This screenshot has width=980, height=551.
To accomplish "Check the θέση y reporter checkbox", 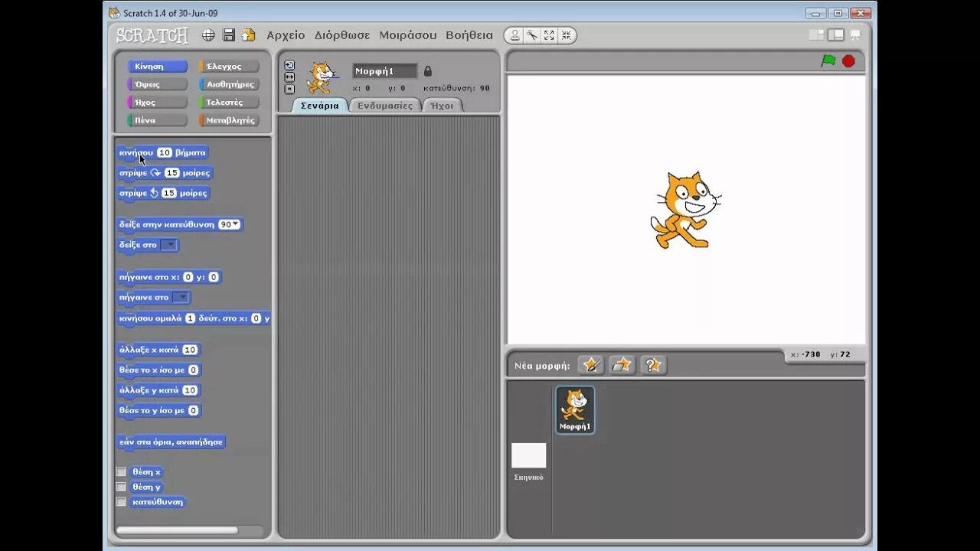I will click(x=121, y=487).
